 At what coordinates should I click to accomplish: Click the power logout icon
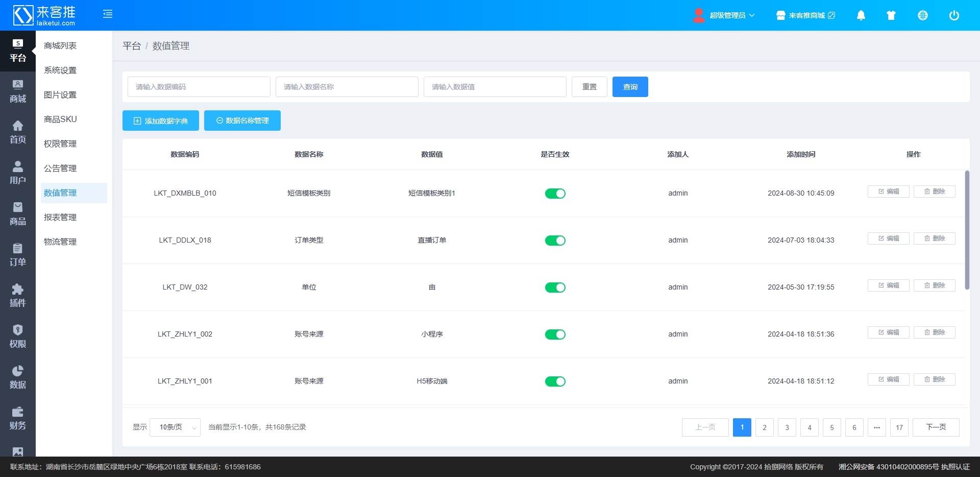(x=954, y=15)
